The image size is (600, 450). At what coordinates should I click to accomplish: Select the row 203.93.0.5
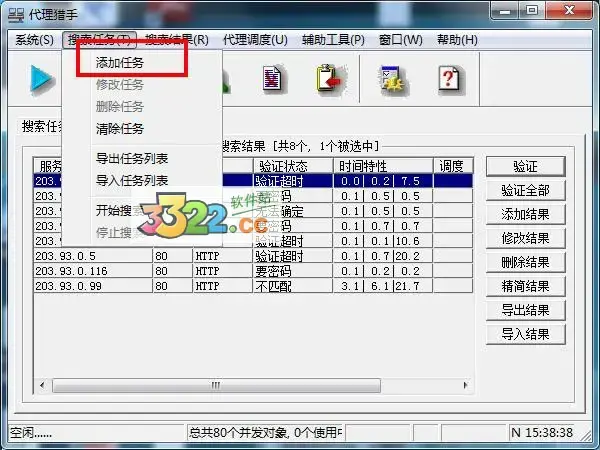[x=253, y=256]
